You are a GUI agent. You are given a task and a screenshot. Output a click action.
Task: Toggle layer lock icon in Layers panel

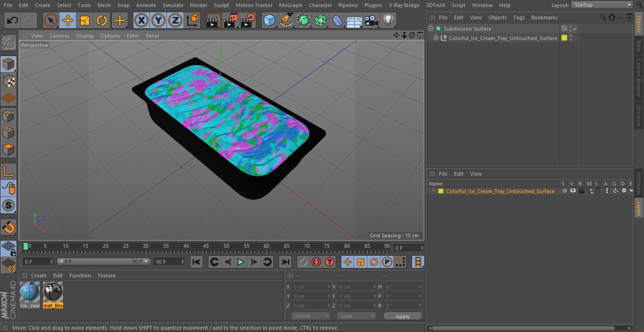coord(598,191)
